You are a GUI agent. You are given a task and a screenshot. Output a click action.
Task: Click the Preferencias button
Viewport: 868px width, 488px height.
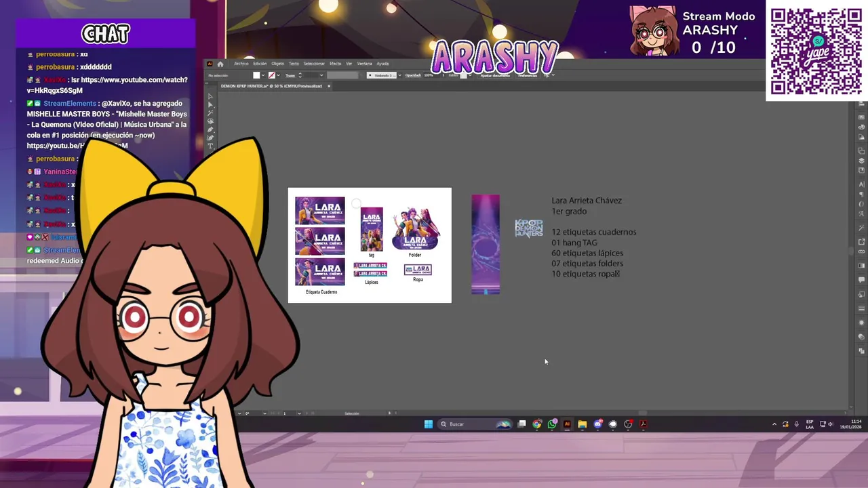click(528, 75)
